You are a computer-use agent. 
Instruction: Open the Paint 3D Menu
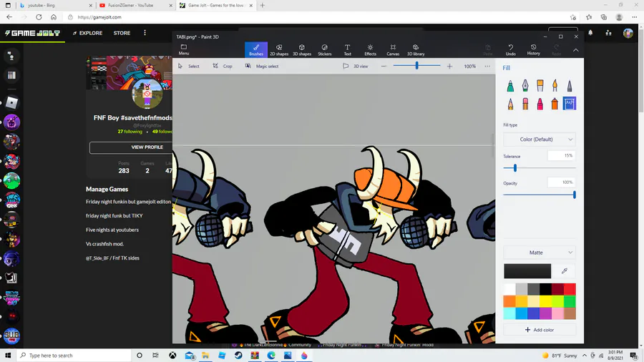[x=184, y=50]
